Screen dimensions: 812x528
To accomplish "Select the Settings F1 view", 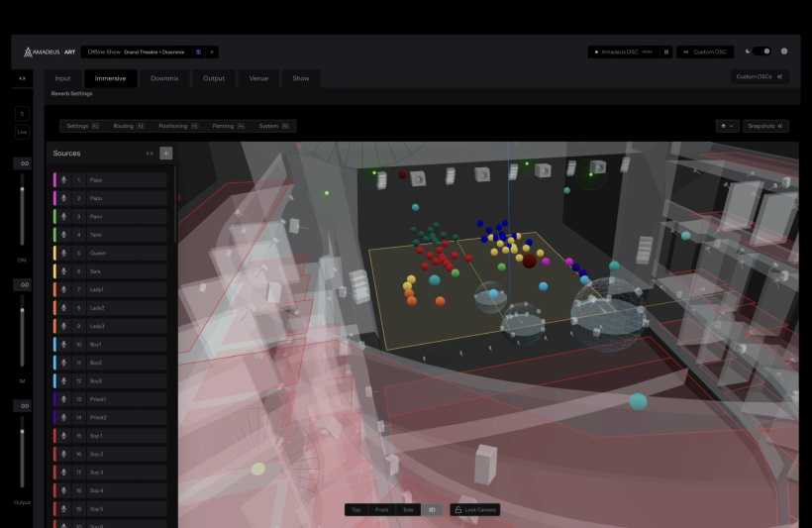I will pyautogui.click(x=82, y=126).
